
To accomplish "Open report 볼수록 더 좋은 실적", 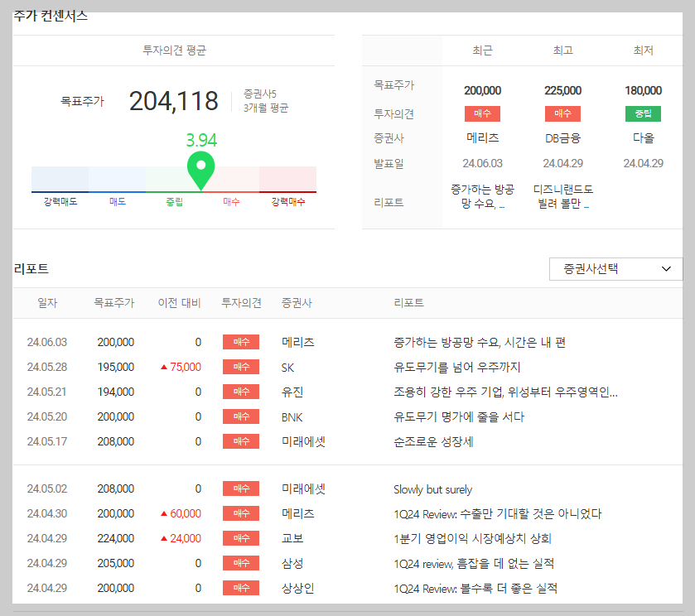I will click(475, 588).
